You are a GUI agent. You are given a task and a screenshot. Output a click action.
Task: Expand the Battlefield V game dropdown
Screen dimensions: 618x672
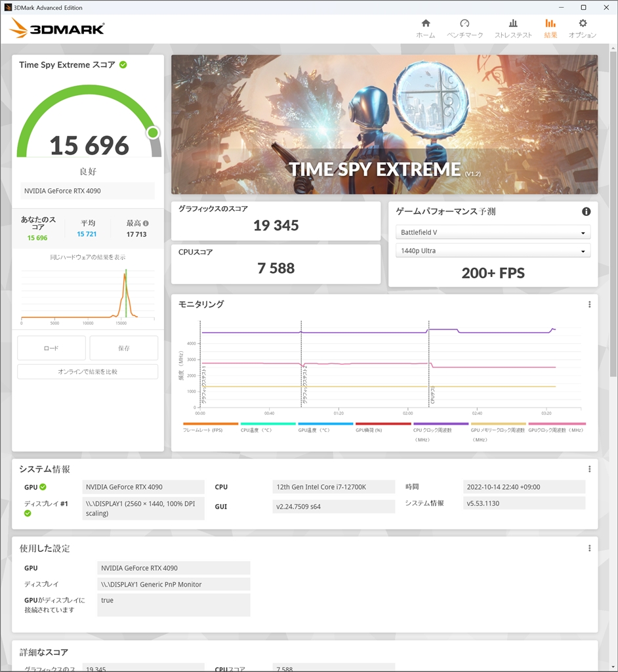493,232
